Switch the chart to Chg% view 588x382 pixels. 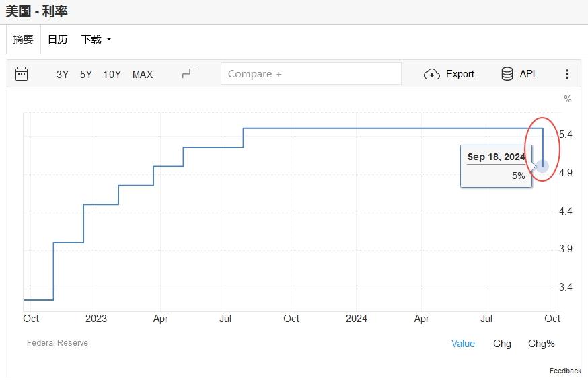542,344
